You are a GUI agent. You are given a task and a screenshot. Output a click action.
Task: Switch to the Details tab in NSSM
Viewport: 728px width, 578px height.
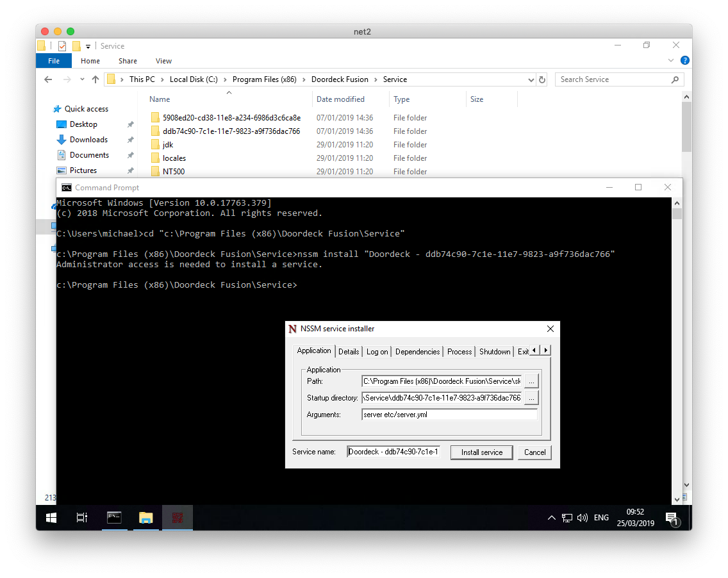pyautogui.click(x=349, y=351)
